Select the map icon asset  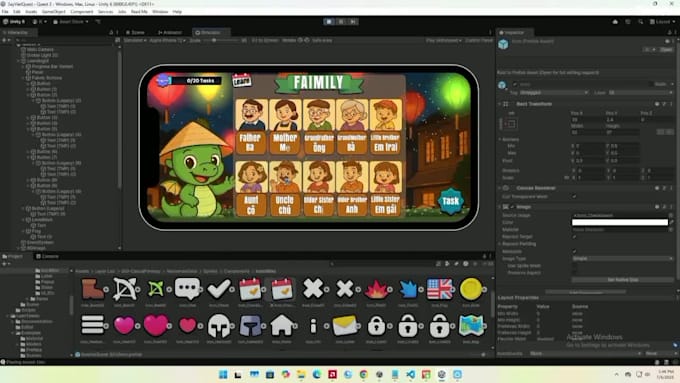[471, 325]
